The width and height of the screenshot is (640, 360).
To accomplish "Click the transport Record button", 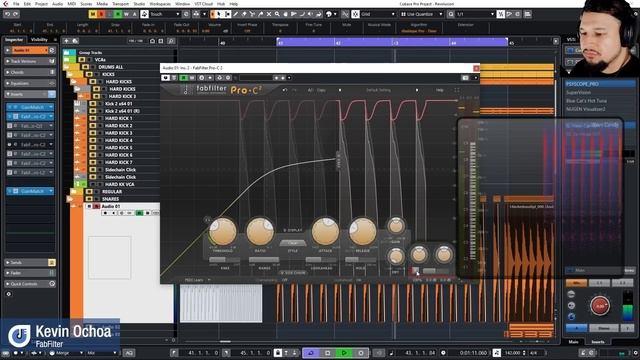I will point(361,353).
